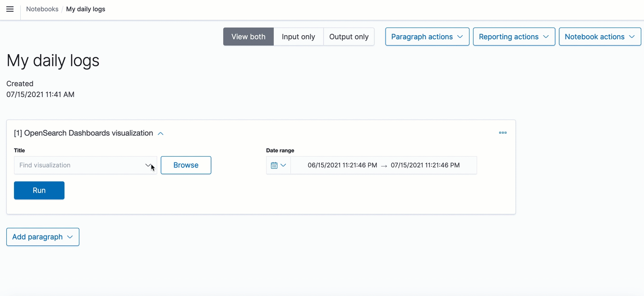Open the paragraph options ellipsis menu
The height and width of the screenshot is (296, 644).
[503, 133]
